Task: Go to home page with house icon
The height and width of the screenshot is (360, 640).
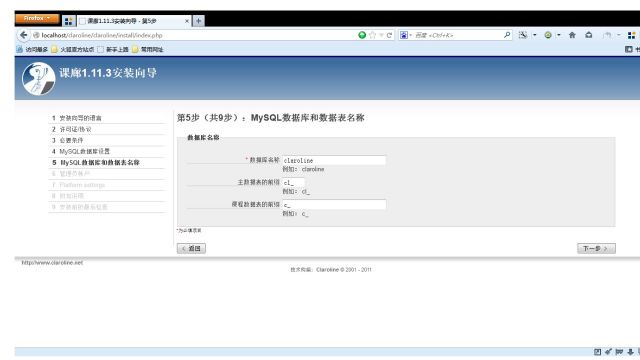Action: (x=572, y=35)
